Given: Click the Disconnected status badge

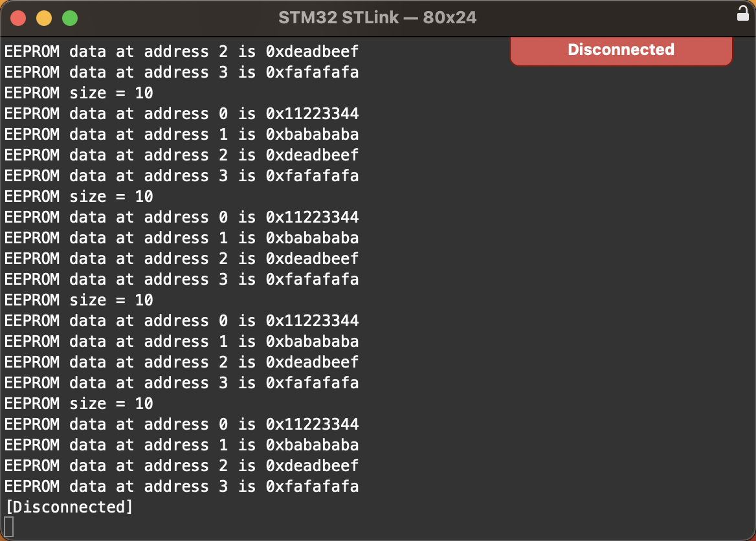Looking at the screenshot, I should (620, 49).
